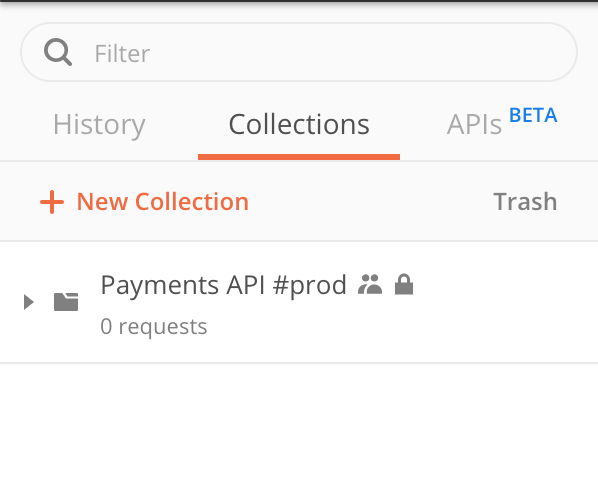This screenshot has width=598, height=486.
Task: Click the 0 requests label
Action: coord(154,327)
